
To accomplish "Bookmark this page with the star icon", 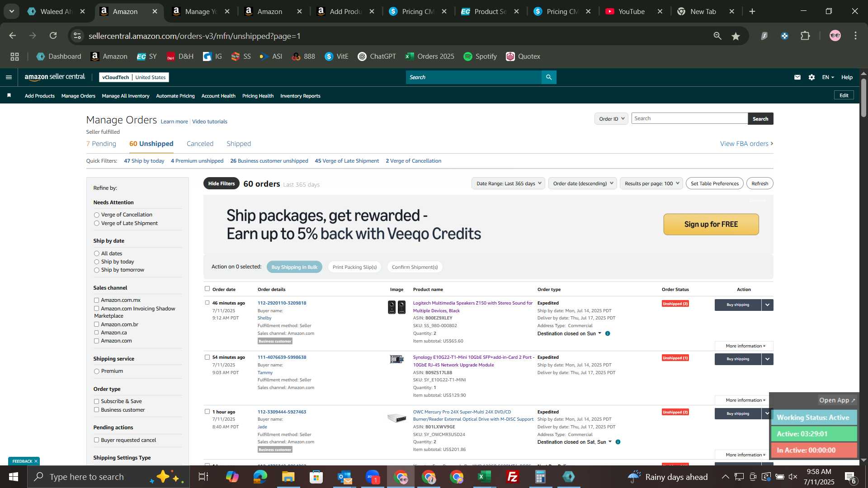I will (x=736, y=36).
